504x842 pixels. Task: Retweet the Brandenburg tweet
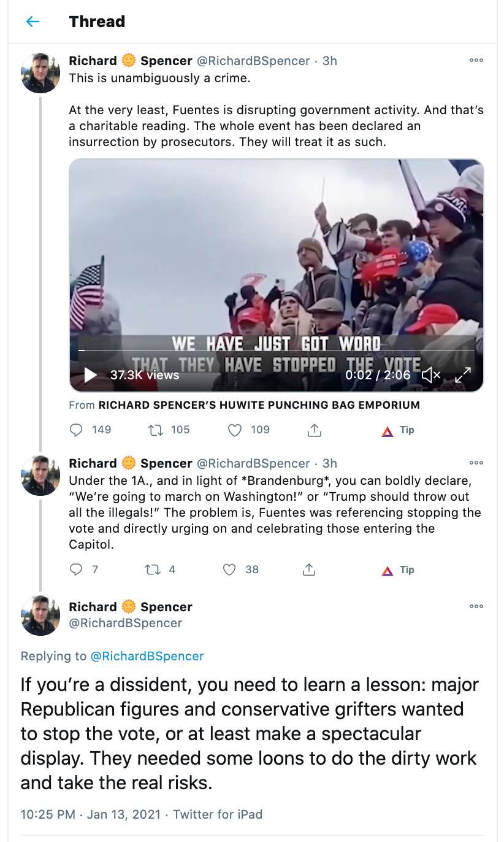point(151,570)
